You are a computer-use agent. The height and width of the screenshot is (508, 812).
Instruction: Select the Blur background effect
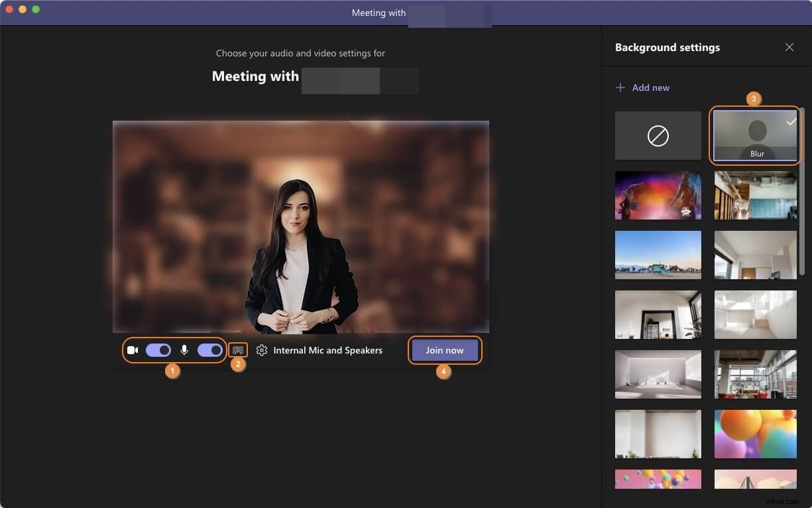pos(756,135)
